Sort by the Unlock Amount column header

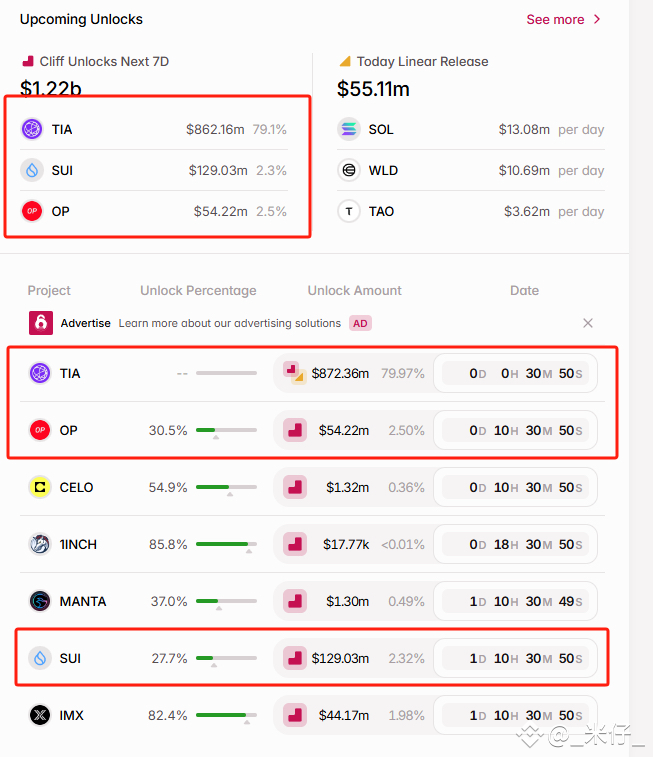[x=354, y=291]
